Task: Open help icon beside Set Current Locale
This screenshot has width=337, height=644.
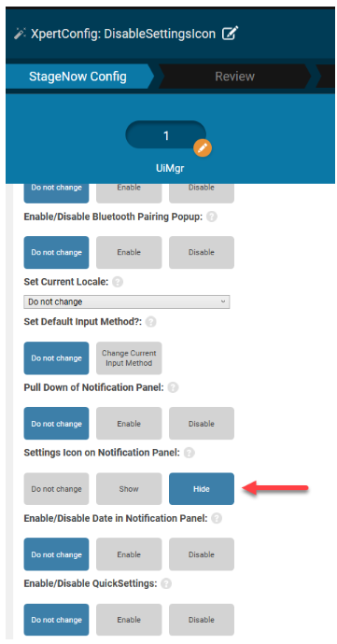Action: click(118, 282)
